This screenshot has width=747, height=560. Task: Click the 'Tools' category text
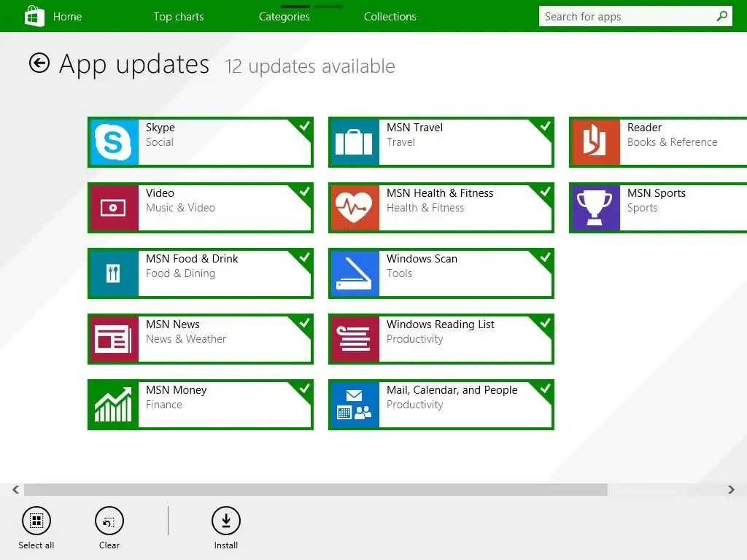[399, 273]
